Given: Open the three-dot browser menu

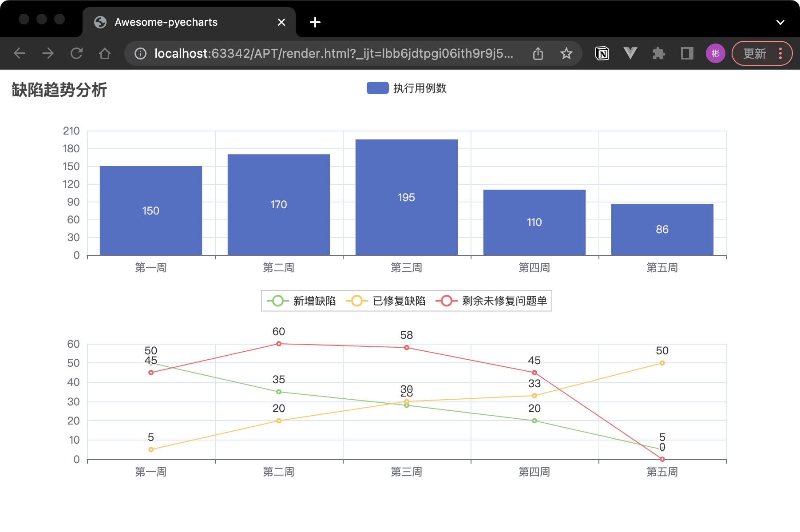Looking at the screenshot, I should [x=780, y=54].
